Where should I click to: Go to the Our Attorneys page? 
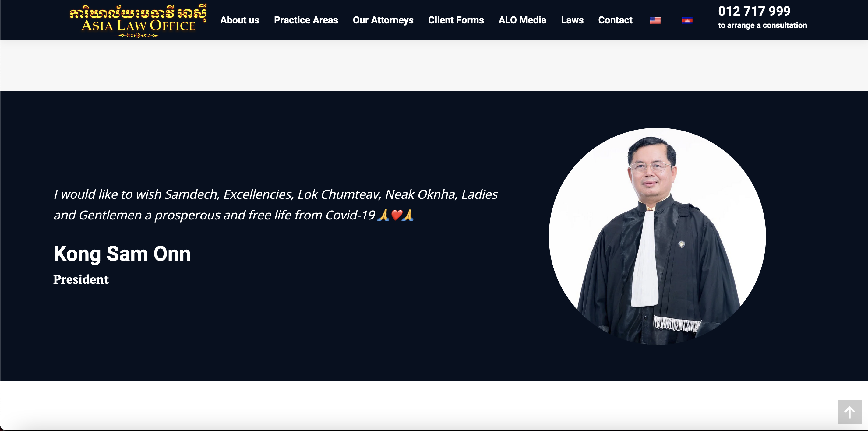pos(383,20)
